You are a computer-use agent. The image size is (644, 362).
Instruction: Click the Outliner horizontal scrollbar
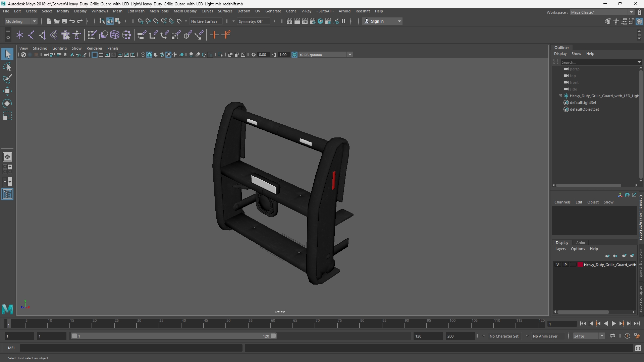tap(589, 185)
